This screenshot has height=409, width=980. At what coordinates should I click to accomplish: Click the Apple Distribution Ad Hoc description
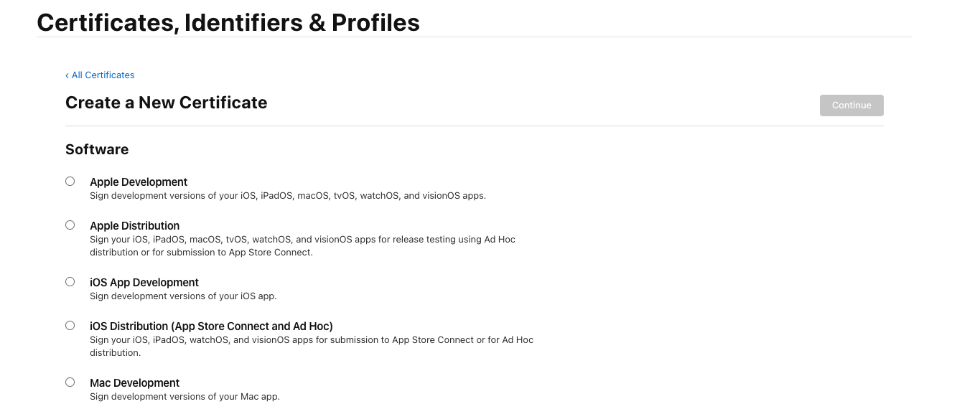tap(302, 245)
